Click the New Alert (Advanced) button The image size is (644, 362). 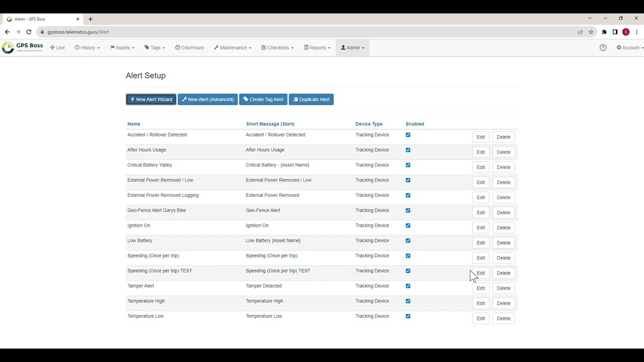click(x=207, y=100)
